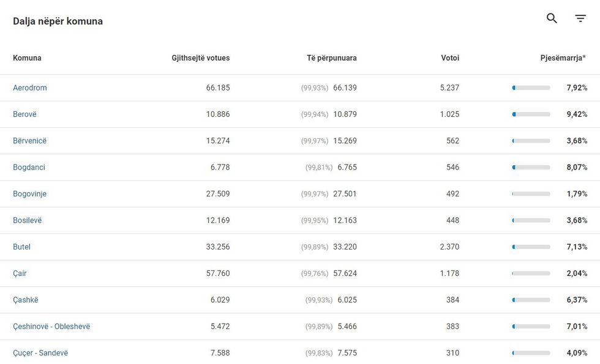Screen dimensions: 600x364
Task: Open the Berovë municipality link
Action: point(25,114)
